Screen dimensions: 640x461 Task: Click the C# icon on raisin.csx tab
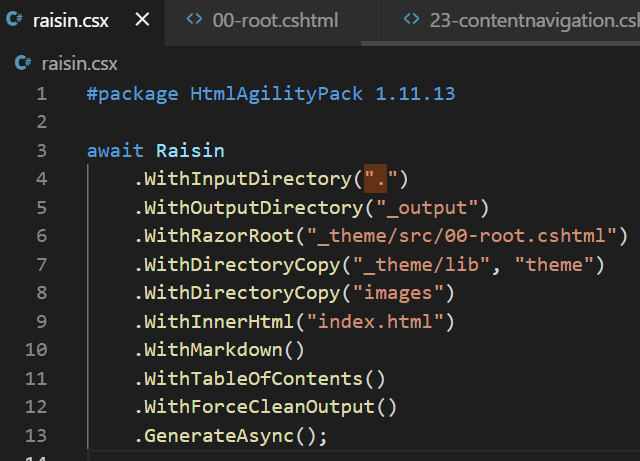click(x=16, y=19)
